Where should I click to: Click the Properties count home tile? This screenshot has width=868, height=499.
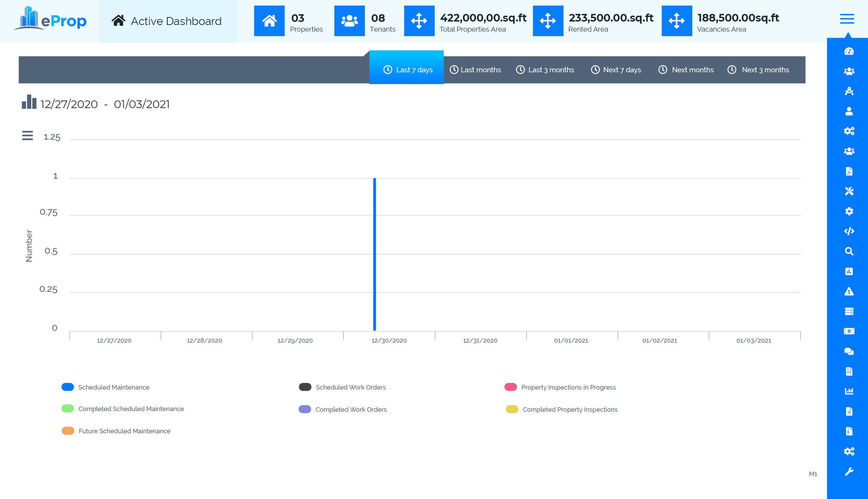tap(269, 21)
